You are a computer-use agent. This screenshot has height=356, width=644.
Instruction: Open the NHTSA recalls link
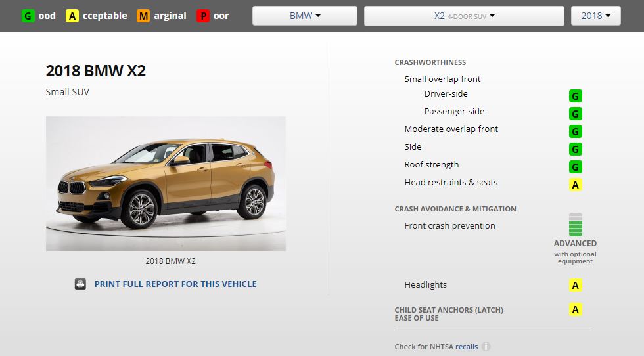coord(467,347)
